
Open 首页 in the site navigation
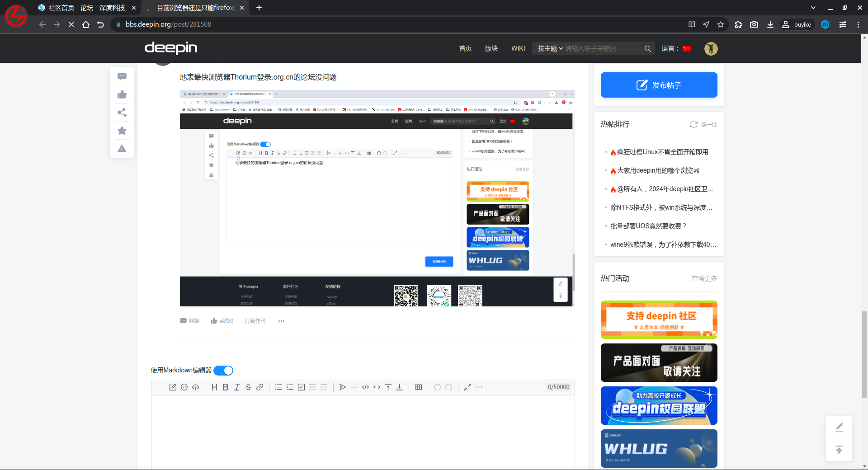click(x=465, y=48)
